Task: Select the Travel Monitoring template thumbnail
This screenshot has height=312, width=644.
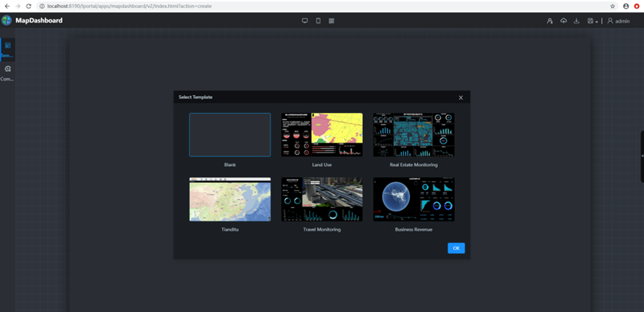Action: 322,199
